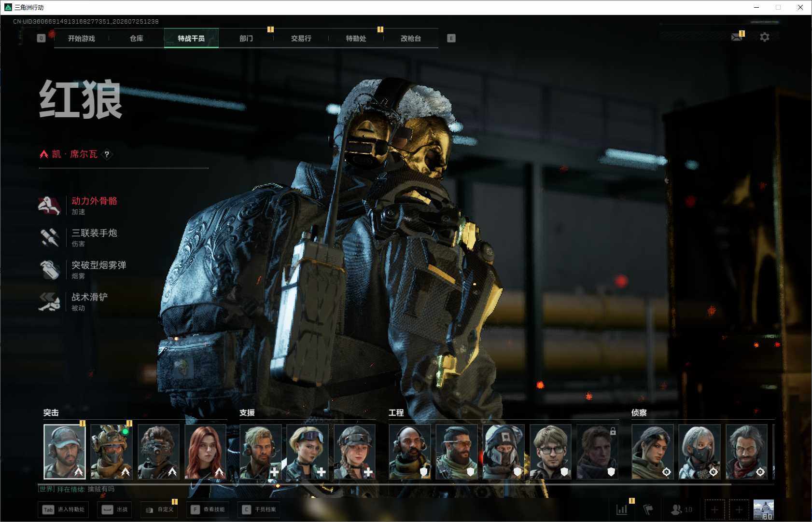Select the 三联装手炮 skill icon
This screenshot has width=812, height=522.
[49, 237]
